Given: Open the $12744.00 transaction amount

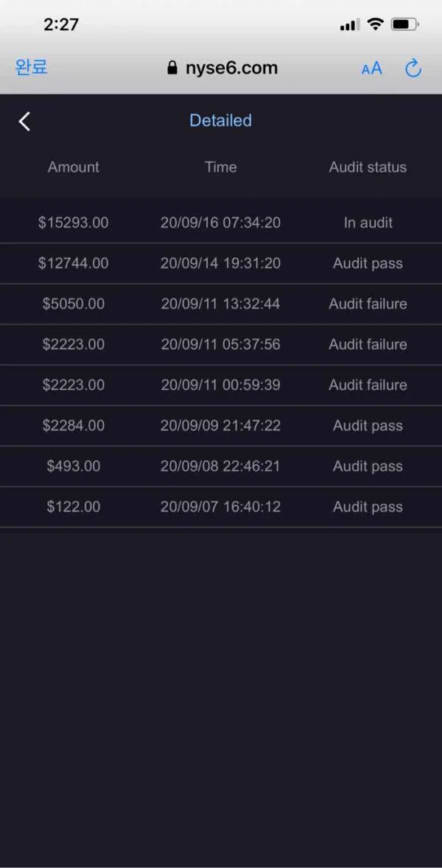Looking at the screenshot, I should pyautogui.click(x=74, y=263).
